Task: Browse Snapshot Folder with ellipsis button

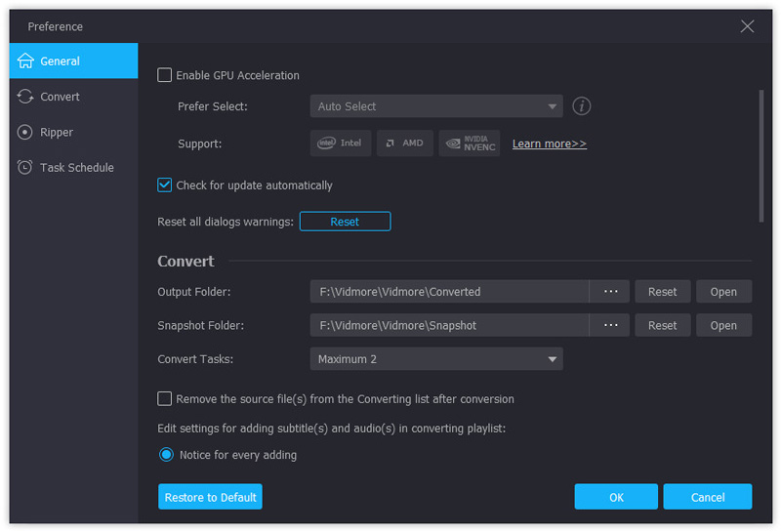Action: (x=611, y=326)
